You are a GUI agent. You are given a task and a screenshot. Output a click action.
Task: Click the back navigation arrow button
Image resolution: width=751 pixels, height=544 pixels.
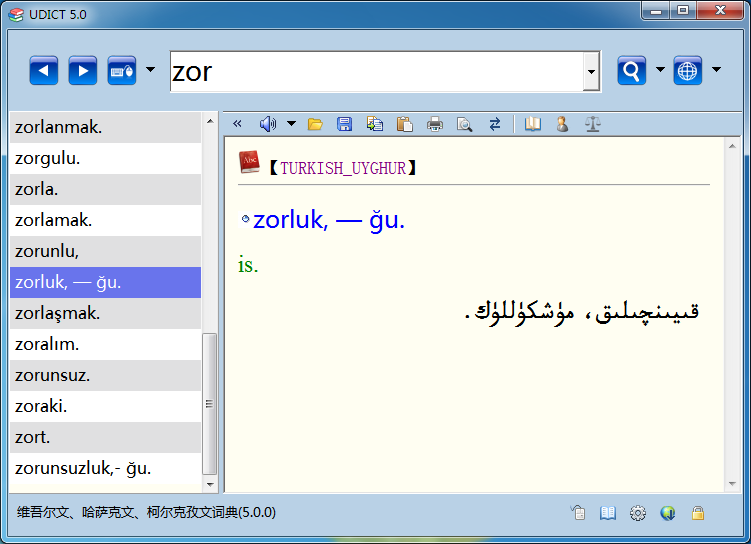[43, 71]
